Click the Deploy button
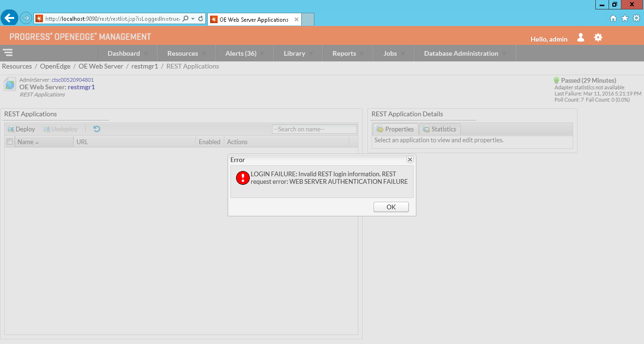644x344 pixels. click(21, 129)
